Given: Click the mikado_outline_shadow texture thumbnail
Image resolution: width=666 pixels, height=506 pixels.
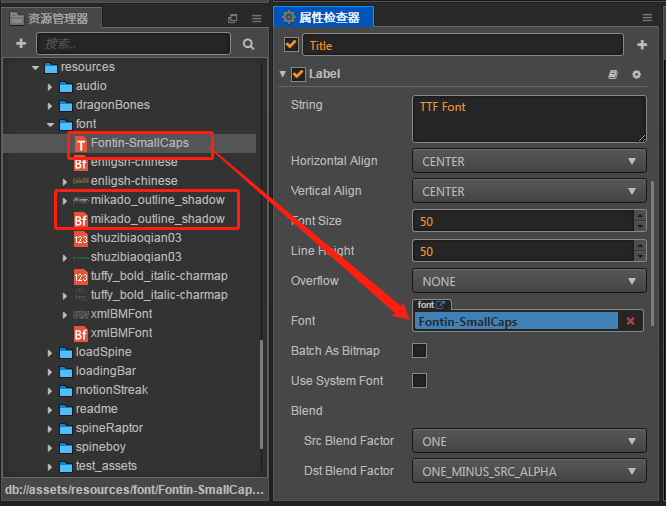Looking at the screenshot, I should 81,201.
